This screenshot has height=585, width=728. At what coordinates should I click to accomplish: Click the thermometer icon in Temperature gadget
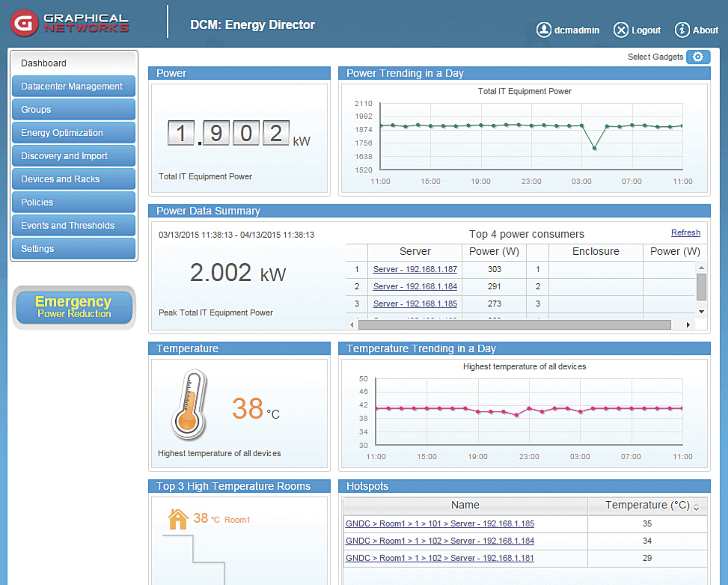(190, 405)
